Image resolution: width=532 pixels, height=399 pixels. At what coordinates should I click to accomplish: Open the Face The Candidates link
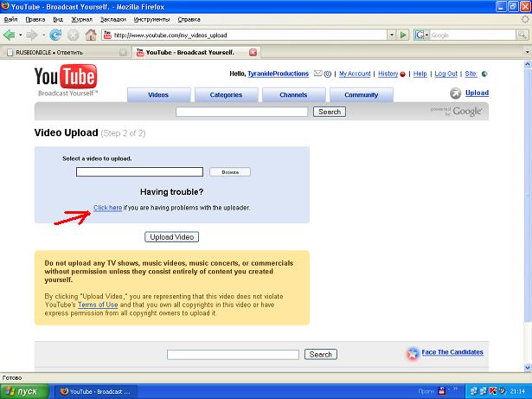coord(452,352)
